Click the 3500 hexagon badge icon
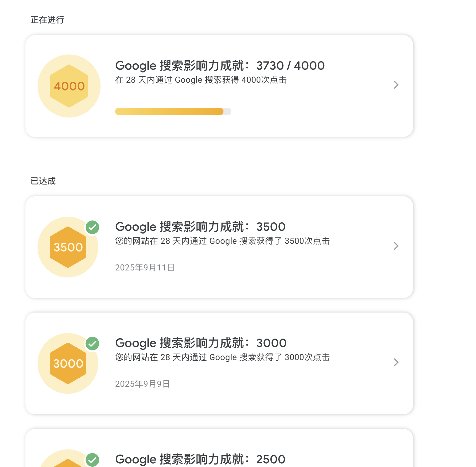 coord(68,247)
